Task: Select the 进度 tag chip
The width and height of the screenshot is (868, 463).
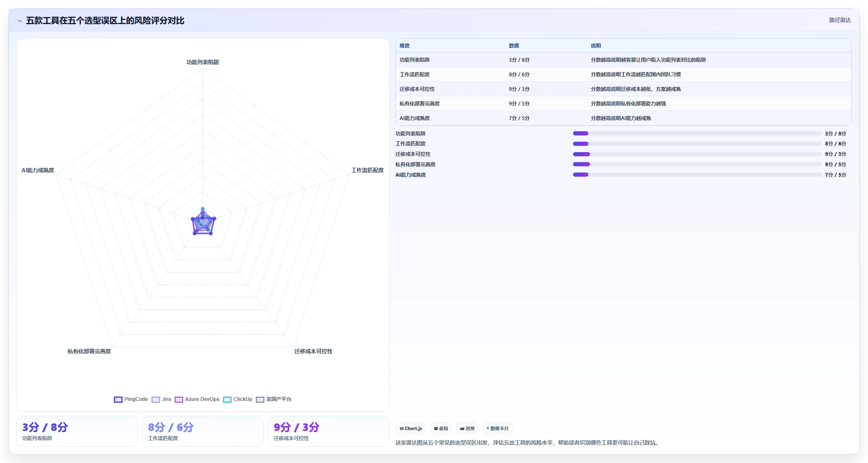Action: coord(467,428)
